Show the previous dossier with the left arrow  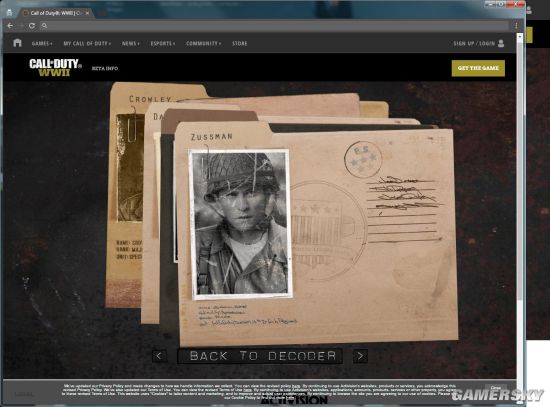[x=159, y=356]
